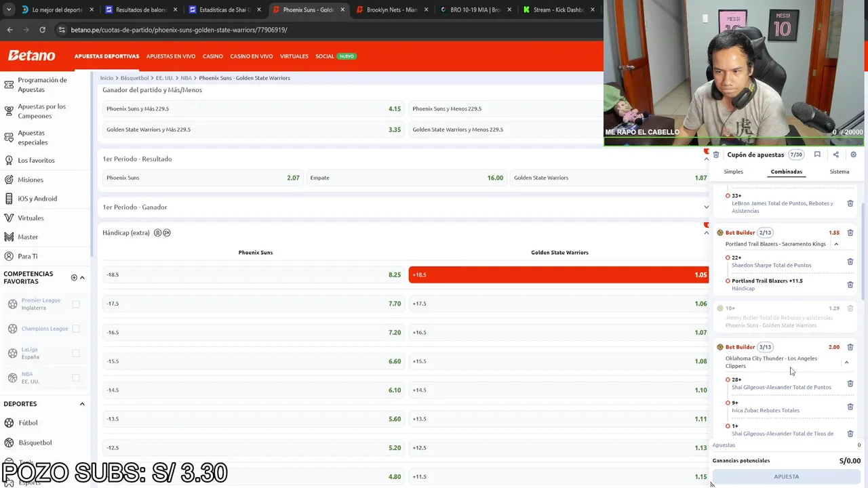Image resolution: width=868 pixels, height=488 pixels.
Task: Select Combinadas bet tab
Action: [x=786, y=171]
